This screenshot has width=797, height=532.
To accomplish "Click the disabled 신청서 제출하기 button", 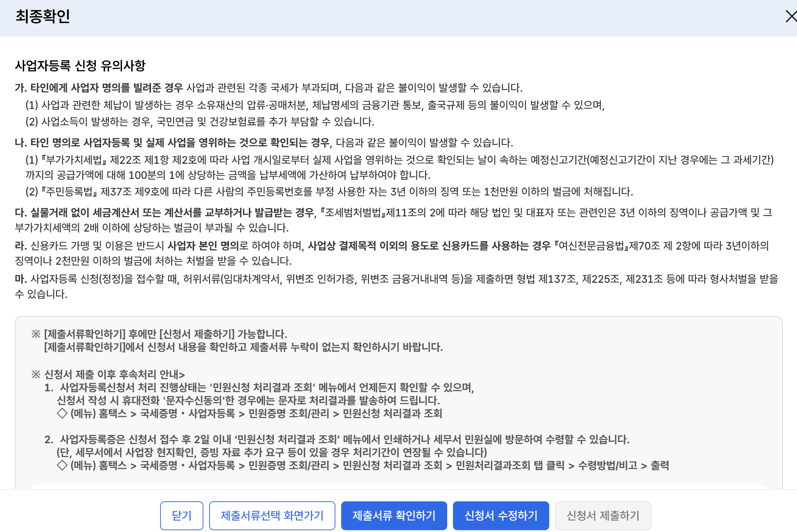I will (x=603, y=515).
